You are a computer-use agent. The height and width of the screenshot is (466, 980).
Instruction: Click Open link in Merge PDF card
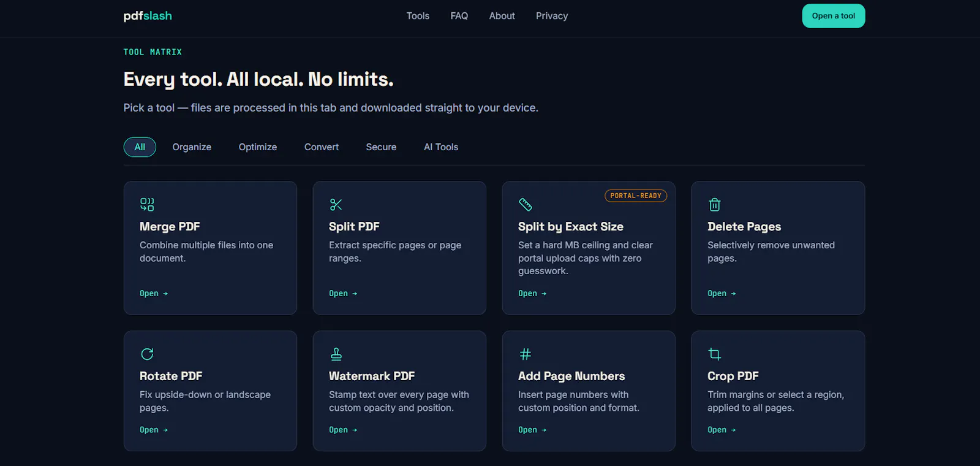[x=154, y=294]
